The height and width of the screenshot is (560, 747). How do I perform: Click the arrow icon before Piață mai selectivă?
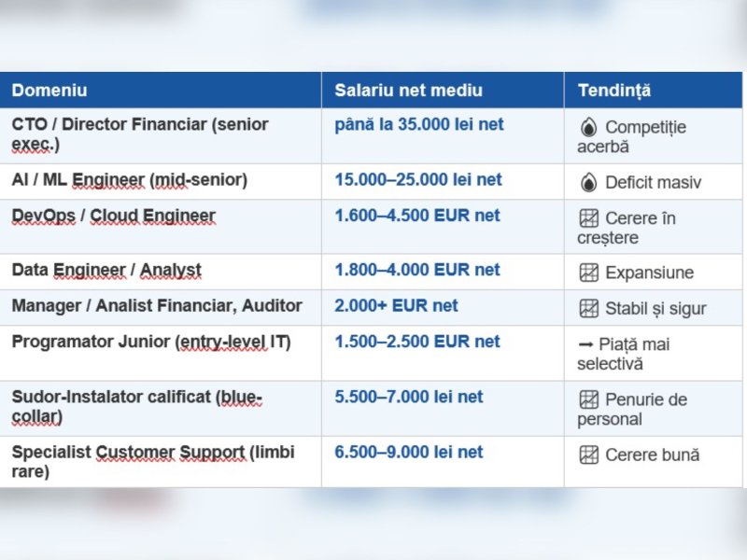coord(585,345)
